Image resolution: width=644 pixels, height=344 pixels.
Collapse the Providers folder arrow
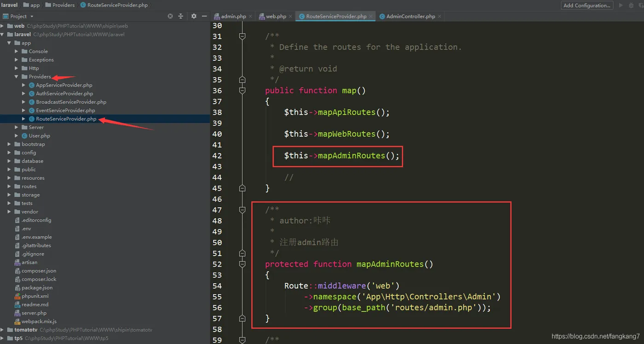[x=17, y=76]
